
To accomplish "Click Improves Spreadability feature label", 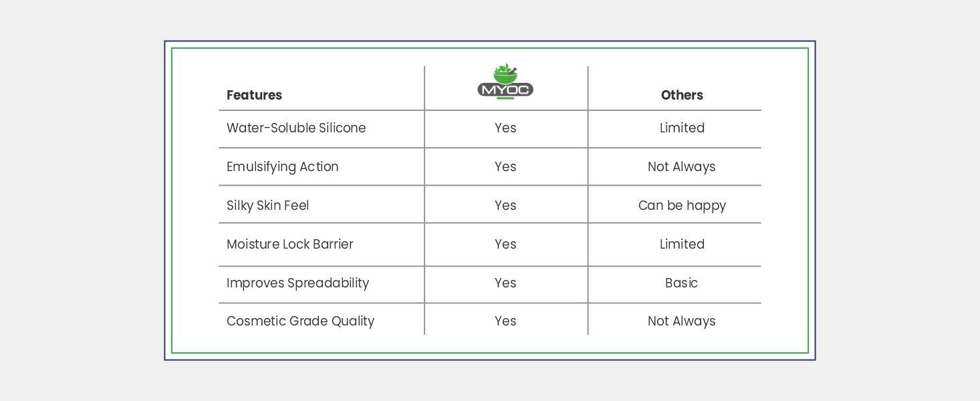I will 298,283.
